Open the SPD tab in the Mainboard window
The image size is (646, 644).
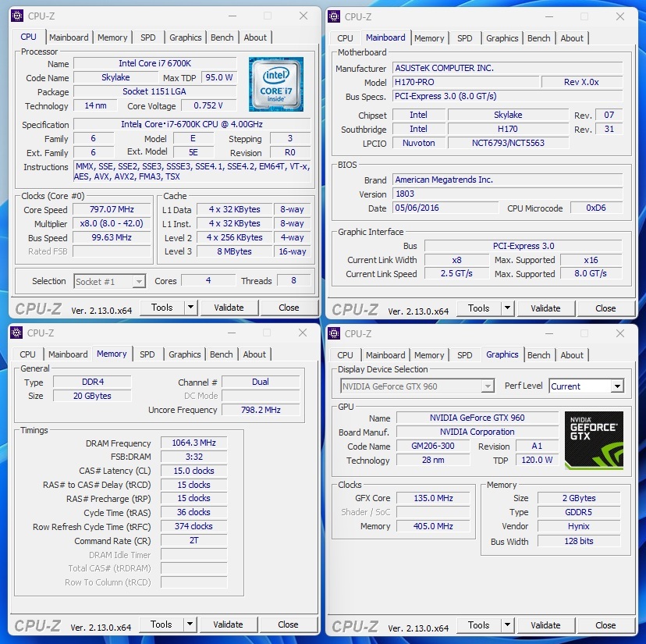coord(465,38)
